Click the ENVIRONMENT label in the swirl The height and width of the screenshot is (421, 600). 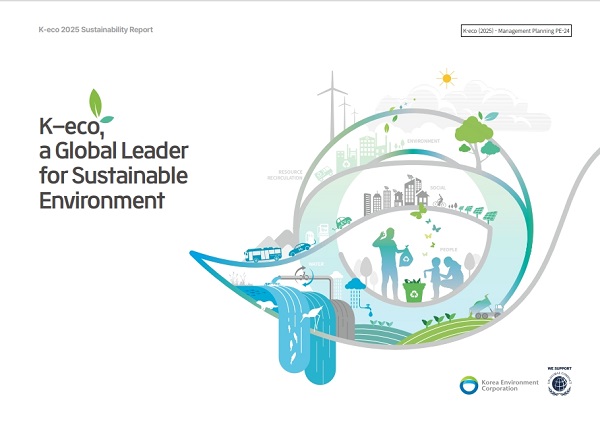(x=423, y=142)
